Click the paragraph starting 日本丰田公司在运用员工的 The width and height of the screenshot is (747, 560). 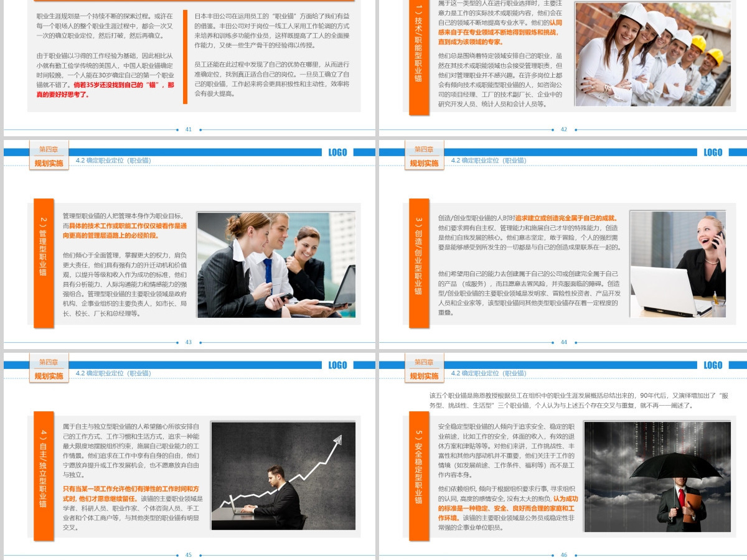pyautogui.click(x=272, y=30)
